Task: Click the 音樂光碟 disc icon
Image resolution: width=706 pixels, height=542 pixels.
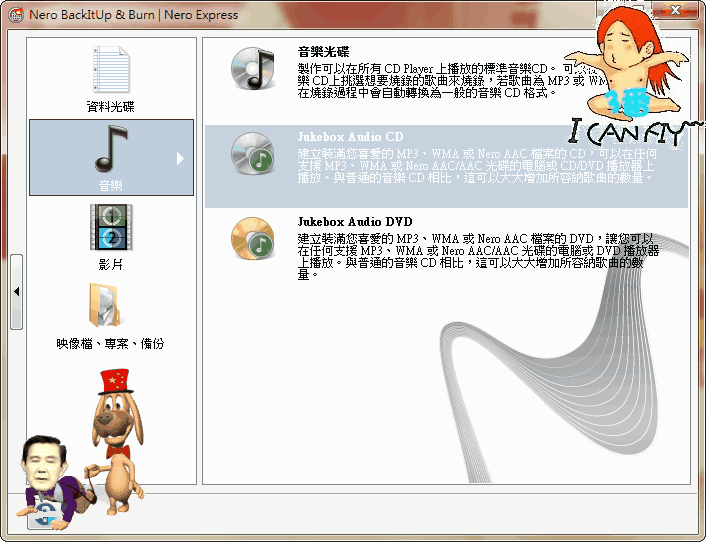Action: [x=253, y=68]
